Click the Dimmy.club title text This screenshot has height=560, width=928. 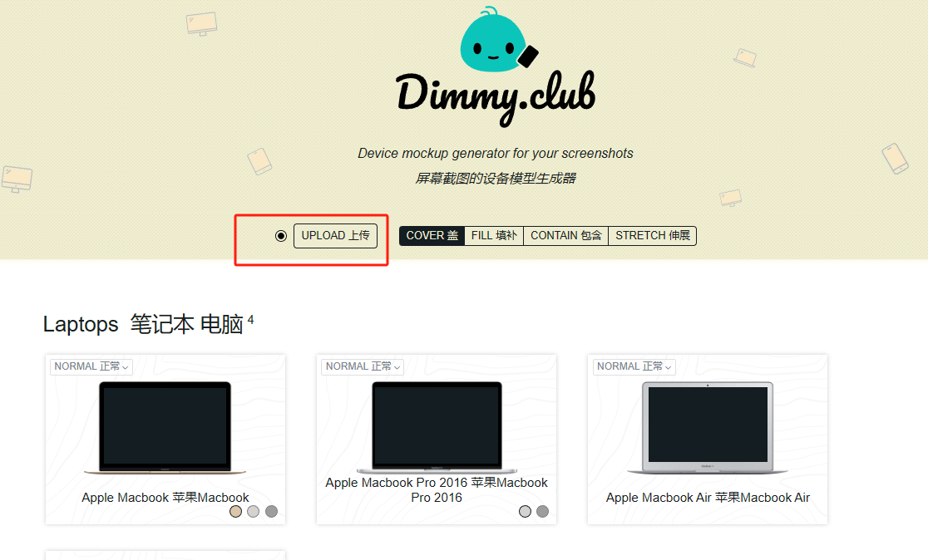pos(496,92)
